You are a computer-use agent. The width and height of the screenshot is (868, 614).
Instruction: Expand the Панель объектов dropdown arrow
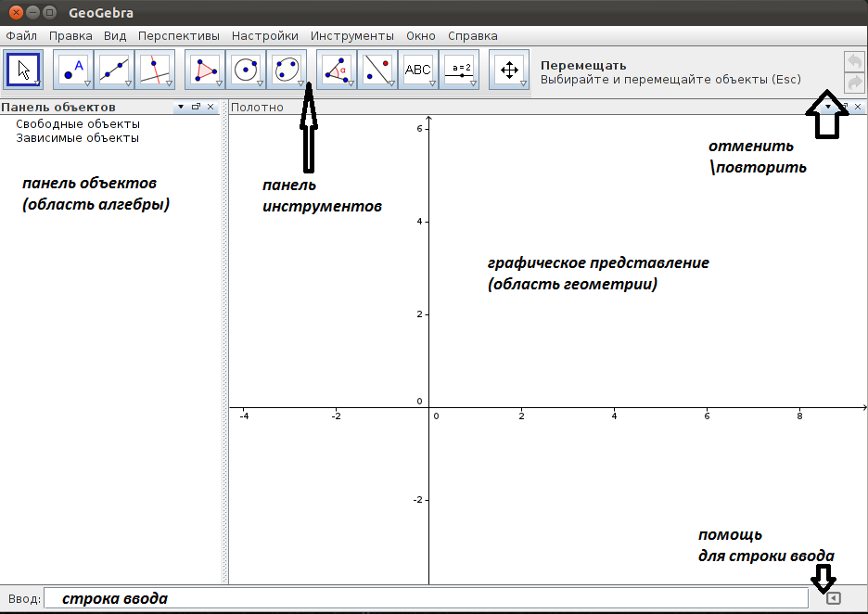pyautogui.click(x=181, y=108)
